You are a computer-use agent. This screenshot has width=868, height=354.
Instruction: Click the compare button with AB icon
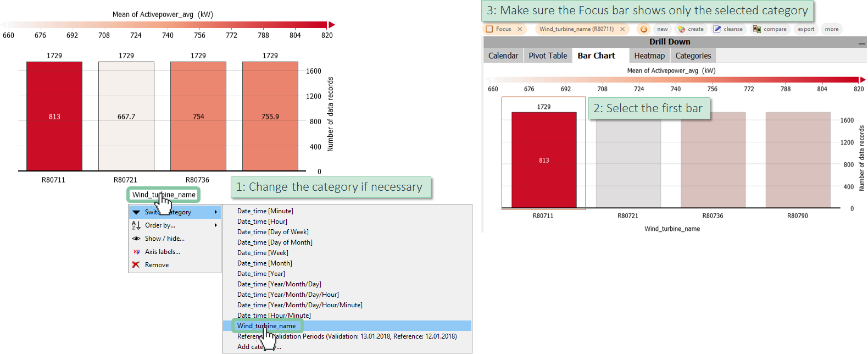[x=770, y=29]
